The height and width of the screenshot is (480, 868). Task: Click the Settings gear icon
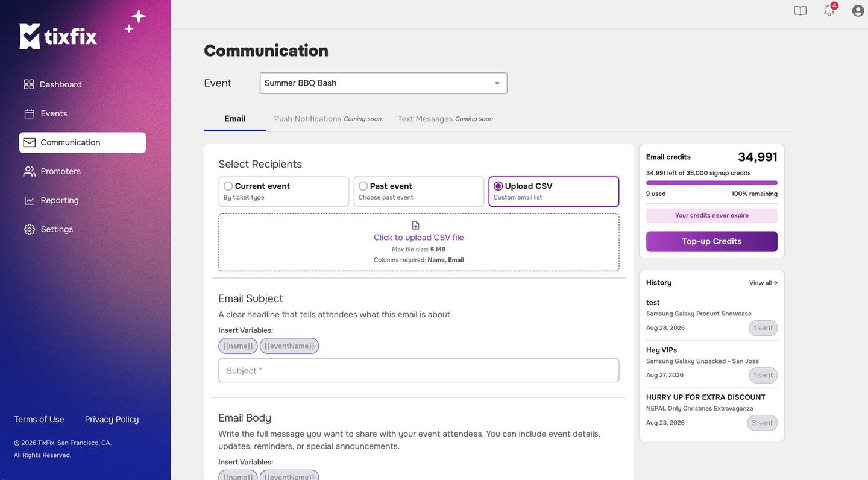pos(29,229)
